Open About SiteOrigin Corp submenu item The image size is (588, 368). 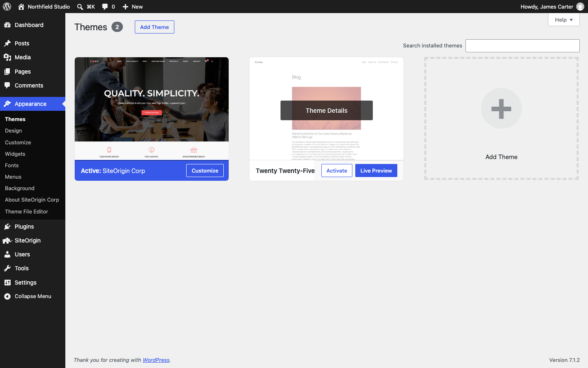click(32, 200)
